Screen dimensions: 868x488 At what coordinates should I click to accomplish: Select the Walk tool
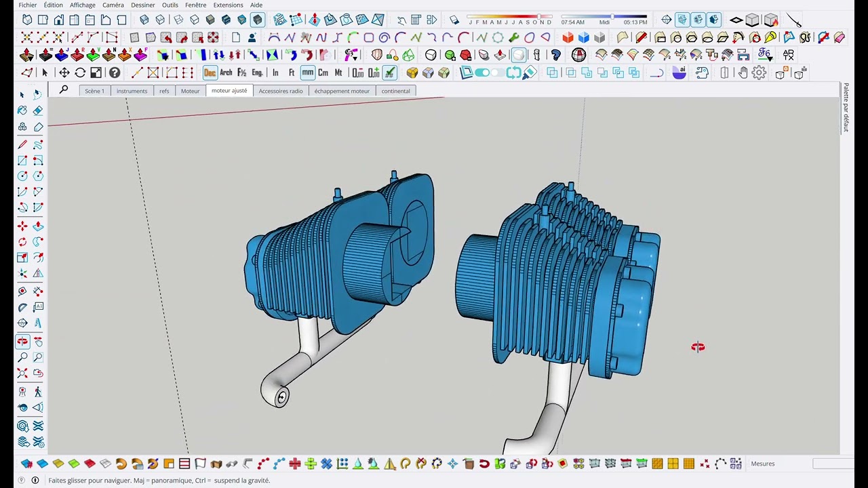[38, 392]
